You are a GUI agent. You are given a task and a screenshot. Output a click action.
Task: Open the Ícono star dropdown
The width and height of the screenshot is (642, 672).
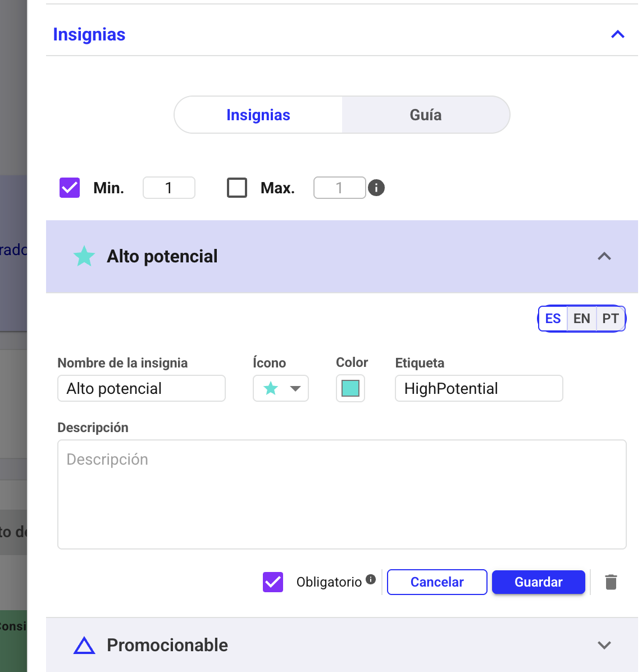pyautogui.click(x=281, y=388)
